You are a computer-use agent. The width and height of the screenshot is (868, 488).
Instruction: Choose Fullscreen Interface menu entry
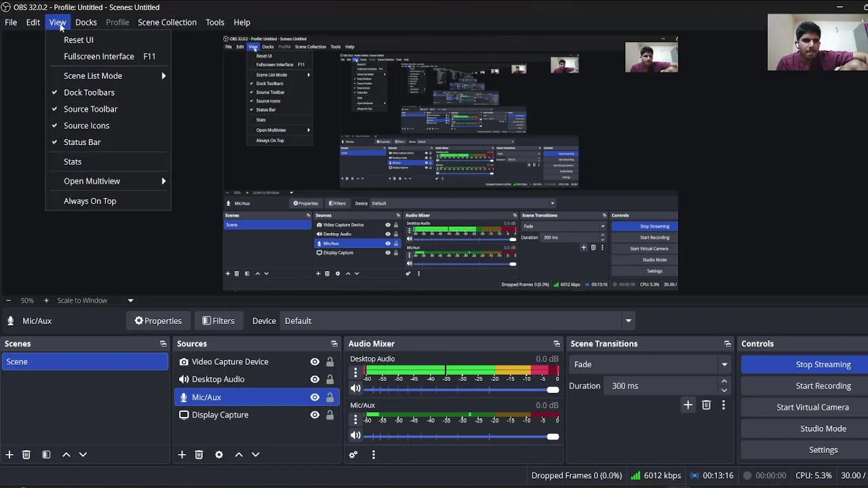108,56
